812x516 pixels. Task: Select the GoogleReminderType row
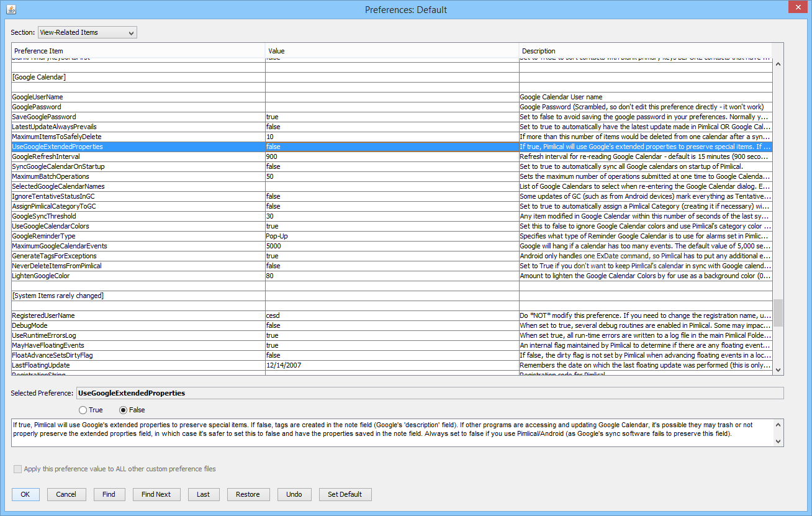[x=392, y=236]
